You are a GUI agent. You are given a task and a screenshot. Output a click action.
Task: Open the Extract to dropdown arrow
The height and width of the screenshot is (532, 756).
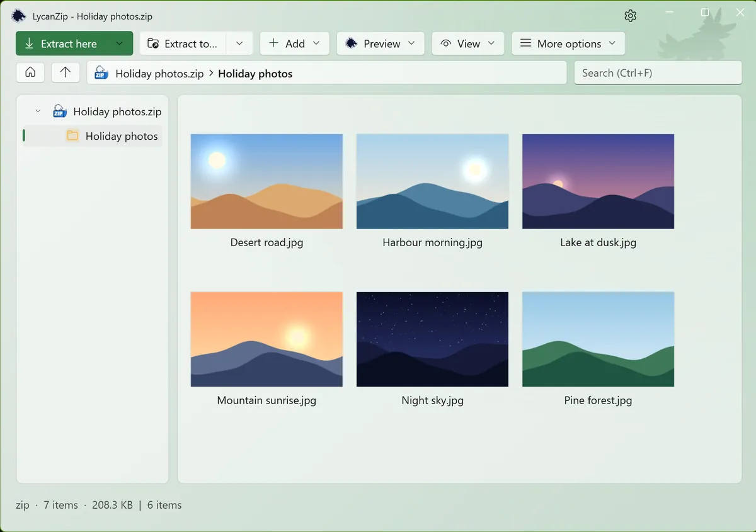pos(239,43)
